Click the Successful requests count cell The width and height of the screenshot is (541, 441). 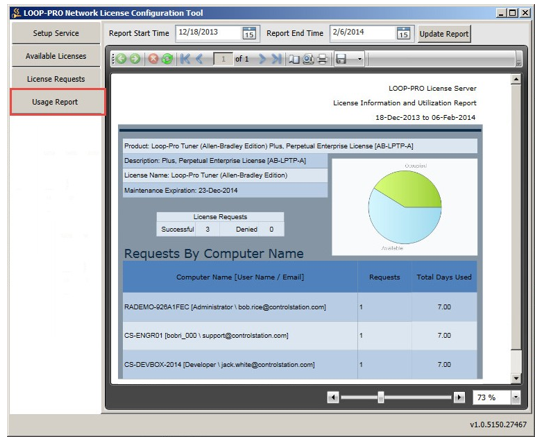207,229
